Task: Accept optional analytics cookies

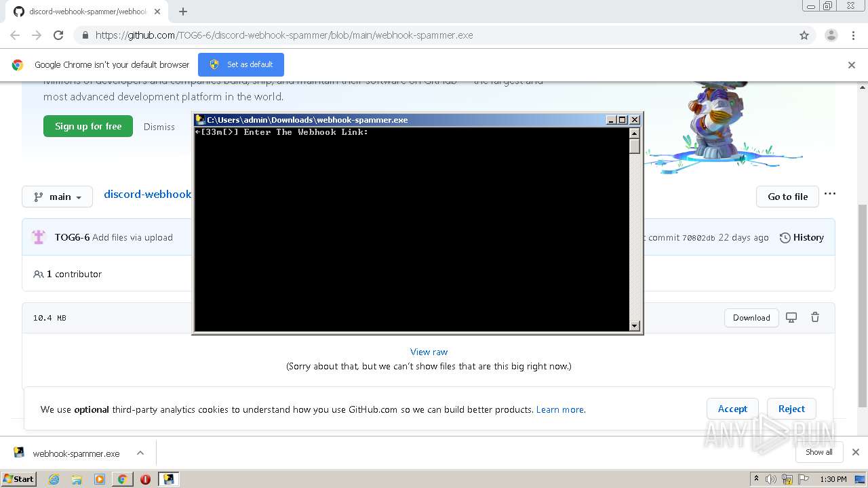Action: click(732, 409)
